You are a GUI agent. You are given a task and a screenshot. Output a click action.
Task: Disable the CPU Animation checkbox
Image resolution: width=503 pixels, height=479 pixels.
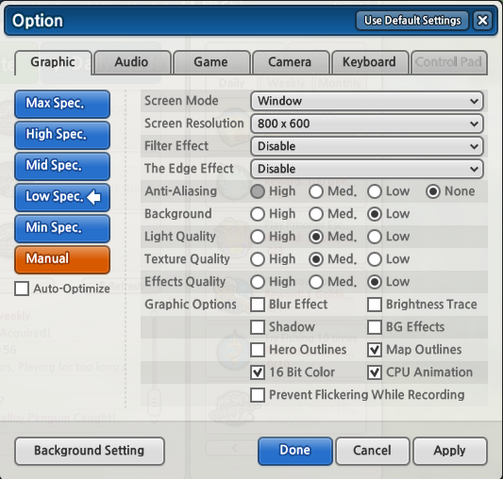pyautogui.click(x=374, y=372)
